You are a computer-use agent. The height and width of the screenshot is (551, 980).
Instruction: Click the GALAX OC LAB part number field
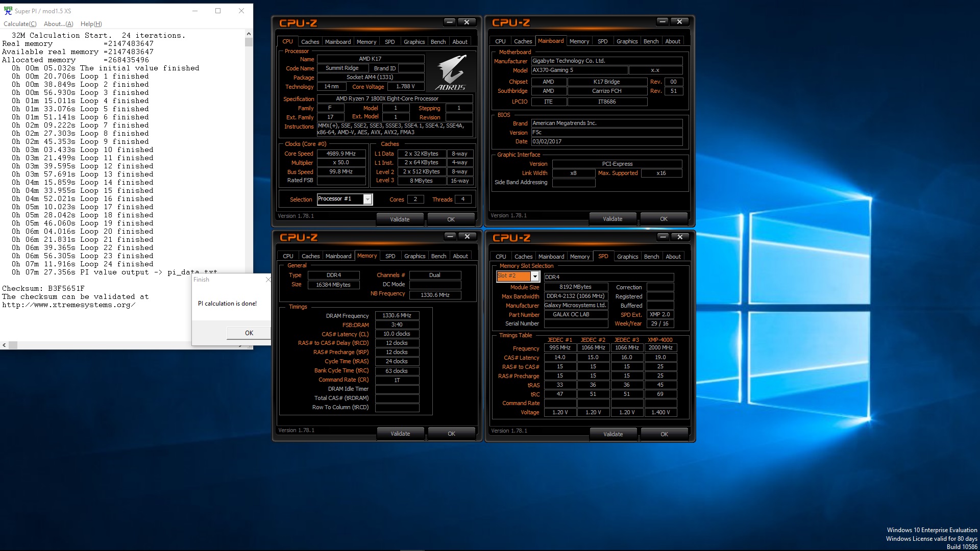576,314
